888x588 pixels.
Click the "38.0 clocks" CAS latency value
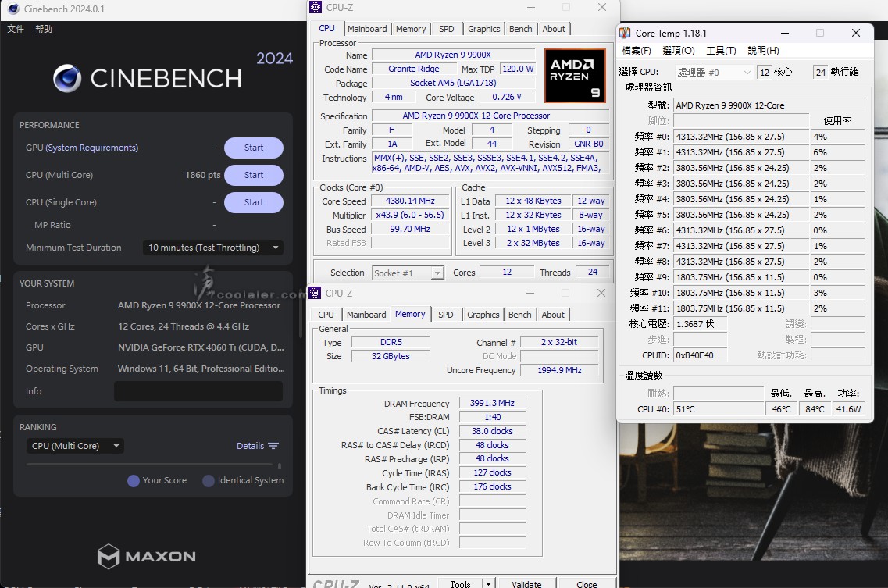492,431
